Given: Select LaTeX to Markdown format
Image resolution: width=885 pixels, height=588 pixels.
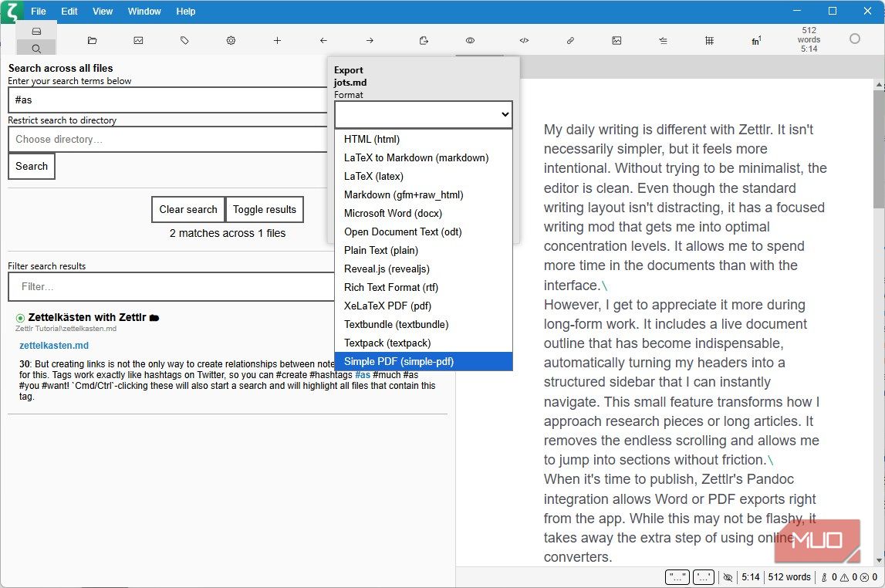Looking at the screenshot, I should (x=424, y=158).
